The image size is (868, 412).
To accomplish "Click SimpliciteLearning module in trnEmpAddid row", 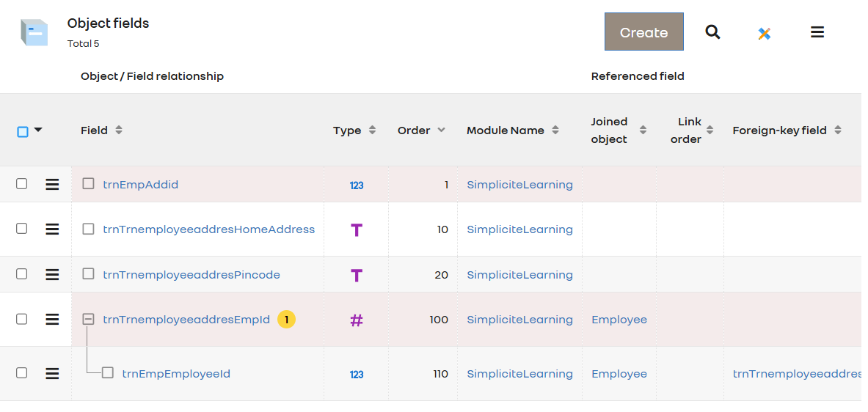I will coord(519,185).
